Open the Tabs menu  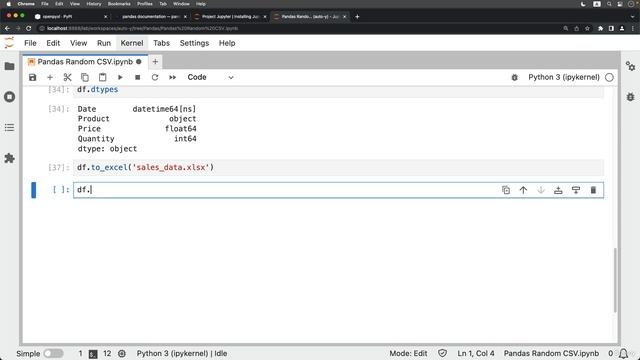click(161, 43)
